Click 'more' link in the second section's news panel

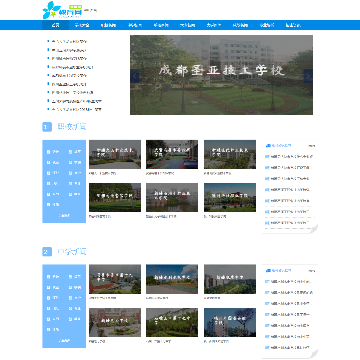pos(312,271)
